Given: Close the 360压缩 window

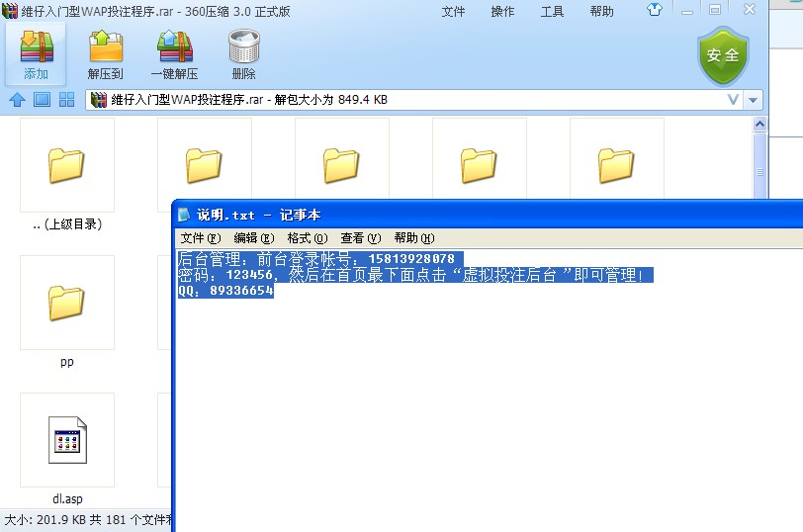Looking at the screenshot, I should [750, 9].
